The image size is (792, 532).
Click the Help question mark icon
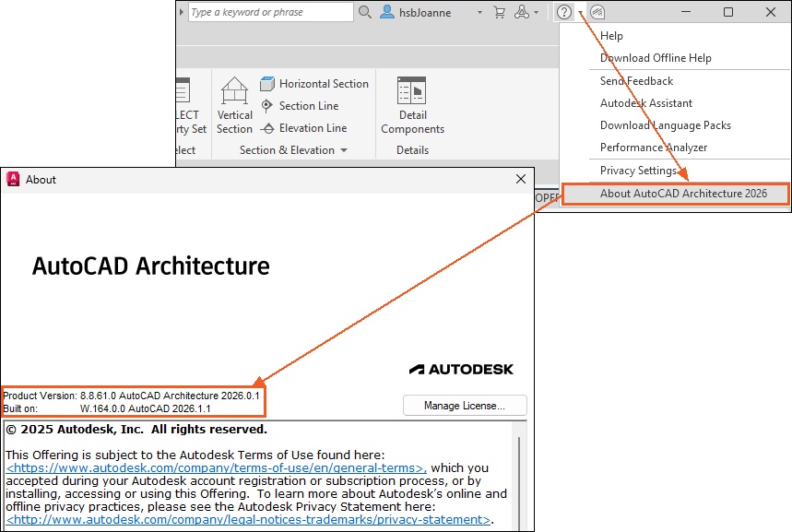pyautogui.click(x=564, y=12)
